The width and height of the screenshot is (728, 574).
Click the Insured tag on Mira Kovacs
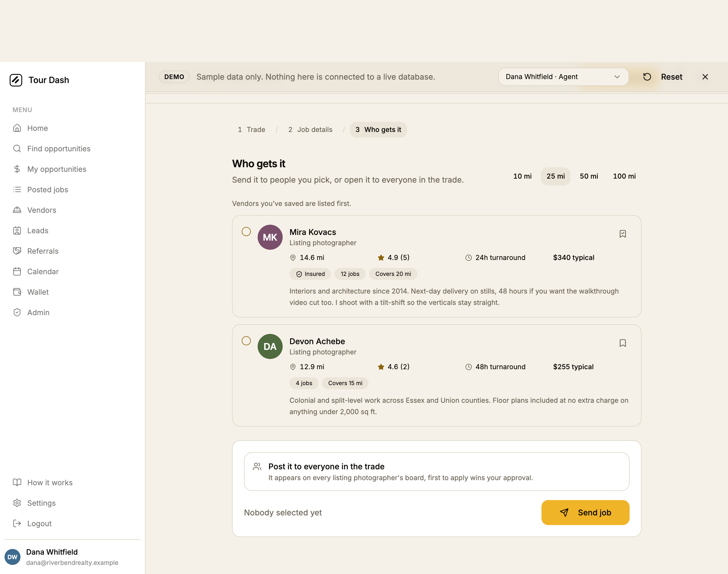click(310, 274)
